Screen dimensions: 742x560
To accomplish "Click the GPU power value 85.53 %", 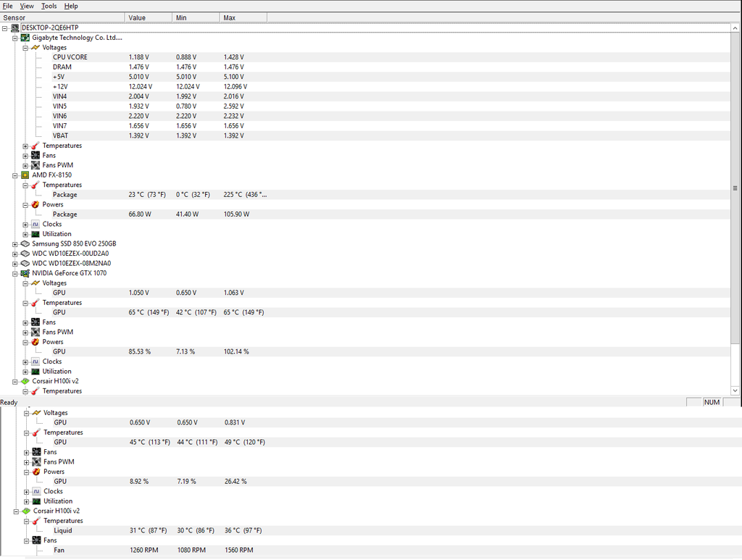I will coord(140,352).
